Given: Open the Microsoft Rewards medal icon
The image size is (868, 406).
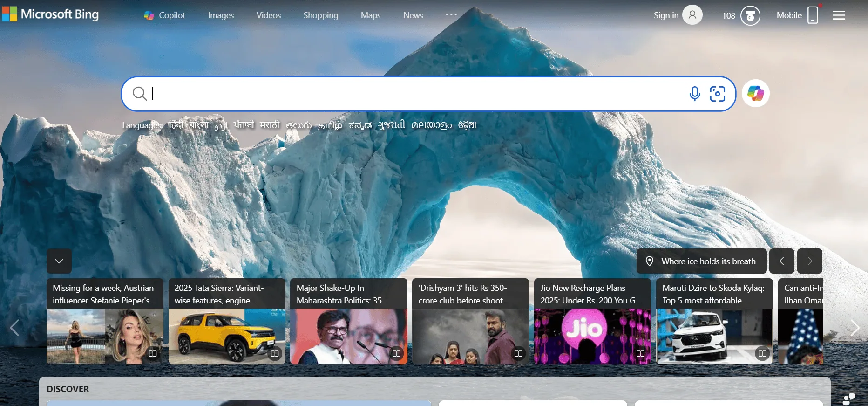Looking at the screenshot, I should coord(750,15).
